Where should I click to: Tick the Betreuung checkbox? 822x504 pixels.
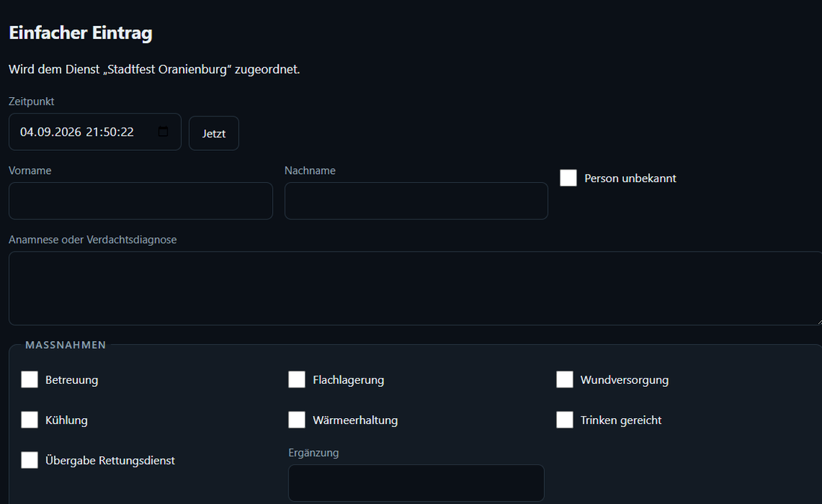29,379
